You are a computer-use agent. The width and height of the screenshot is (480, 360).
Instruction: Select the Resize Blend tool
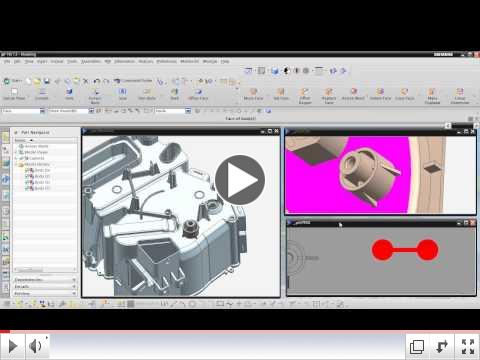click(x=353, y=94)
